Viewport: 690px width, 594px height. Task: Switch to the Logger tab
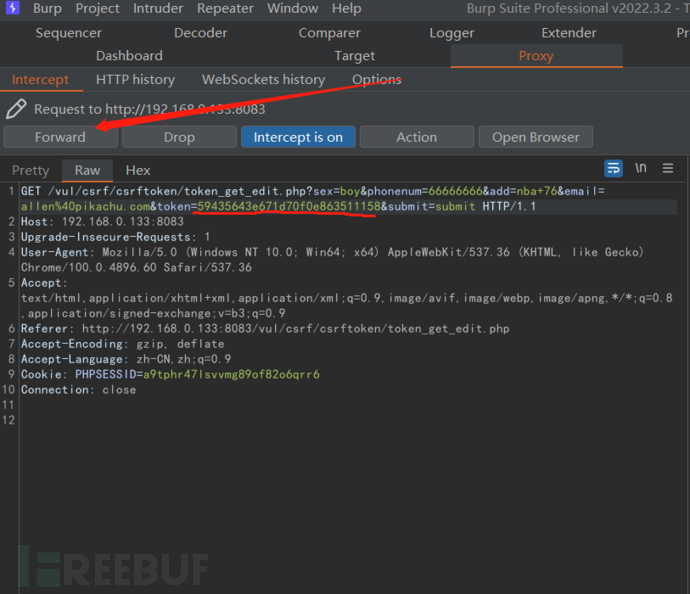point(452,33)
